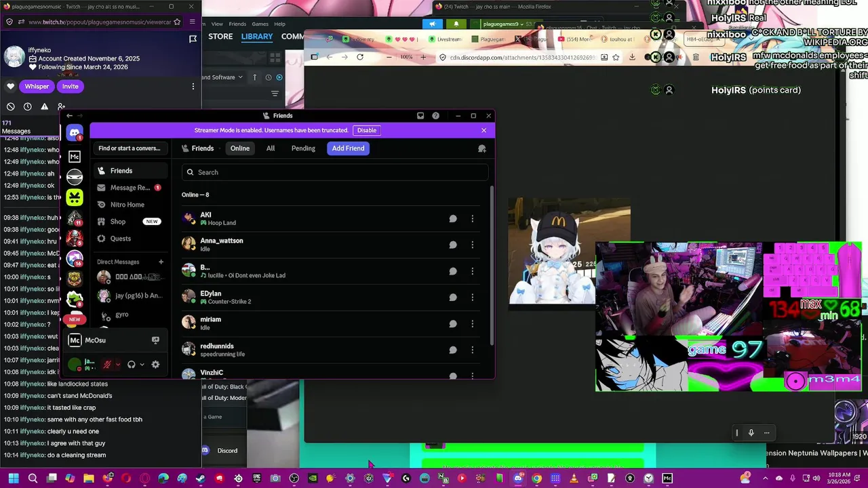This screenshot has width=868, height=488.
Task: Reload the cdn.discordapp.com page
Action: pyautogui.click(x=360, y=57)
